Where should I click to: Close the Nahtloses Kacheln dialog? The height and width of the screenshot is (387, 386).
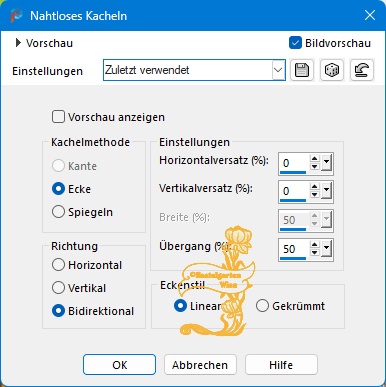pos(370,15)
